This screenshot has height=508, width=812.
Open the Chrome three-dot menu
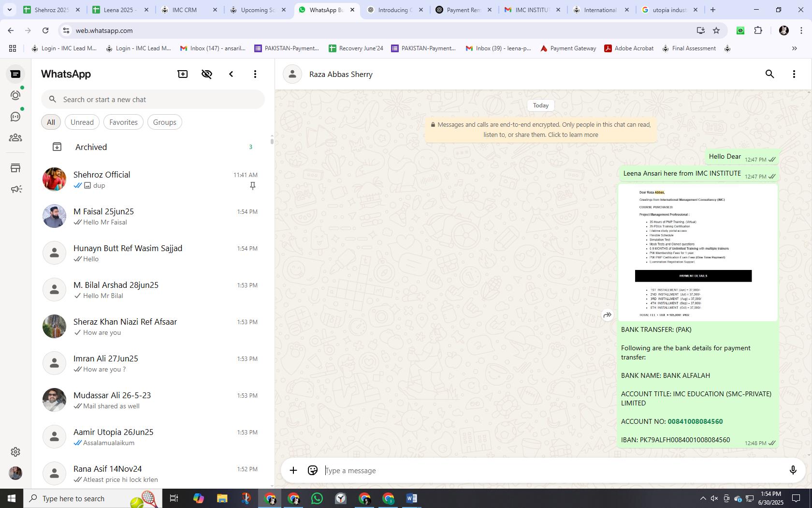click(801, 30)
